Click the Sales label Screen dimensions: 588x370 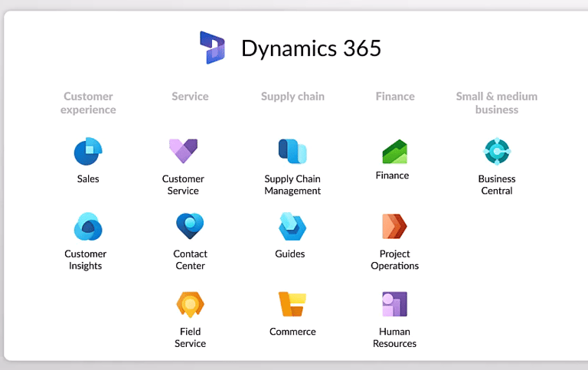click(x=88, y=178)
